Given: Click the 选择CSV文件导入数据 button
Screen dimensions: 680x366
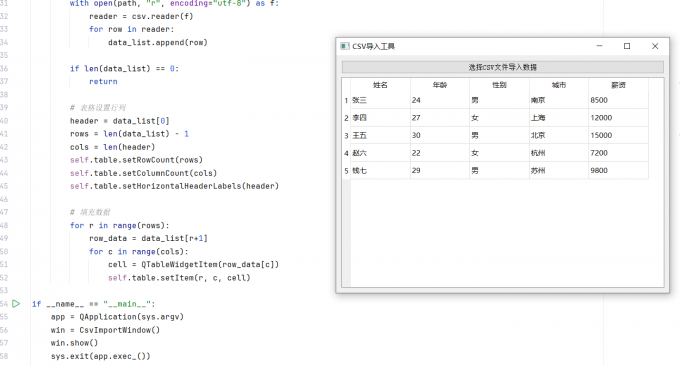Looking at the screenshot, I should click(503, 67).
